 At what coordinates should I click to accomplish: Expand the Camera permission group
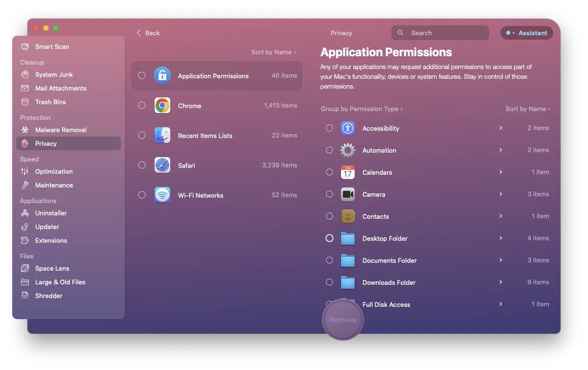pyautogui.click(x=500, y=194)
